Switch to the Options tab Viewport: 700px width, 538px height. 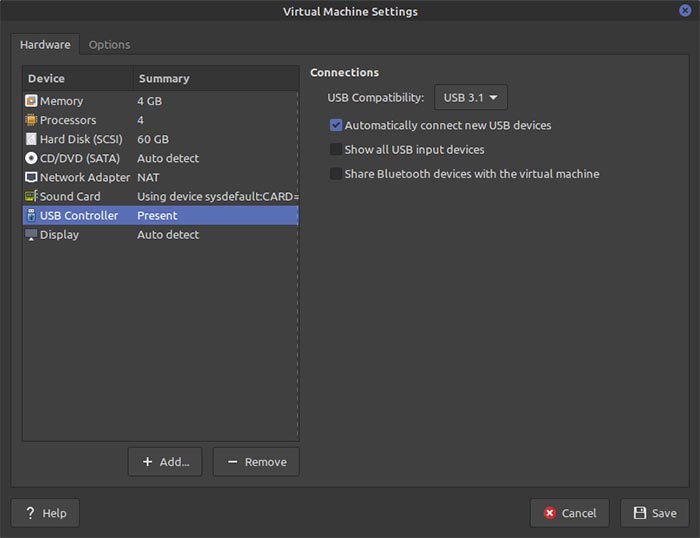click(x=109, y=45)
